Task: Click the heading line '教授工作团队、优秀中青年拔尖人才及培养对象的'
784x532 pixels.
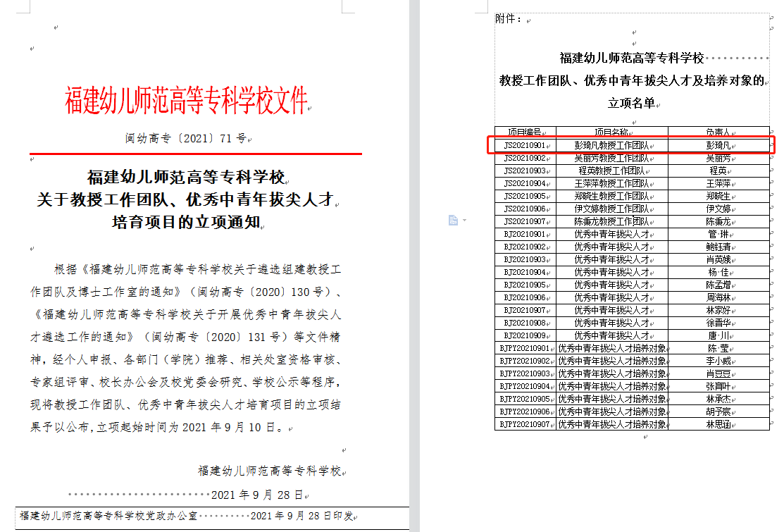Action: 632,80
